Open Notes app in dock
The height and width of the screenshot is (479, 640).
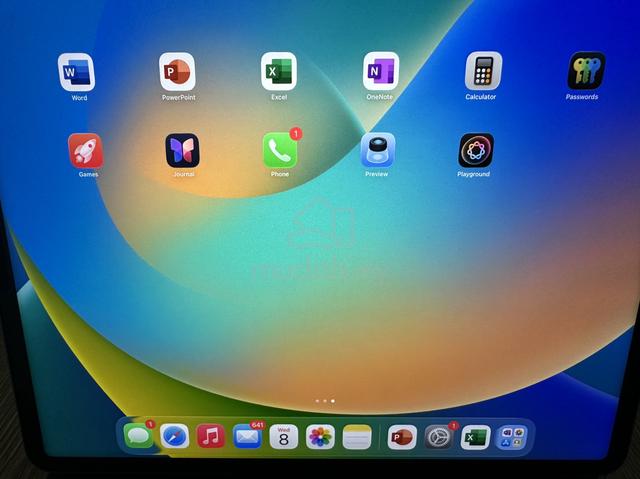pyautogui.click(x=357, y=437)
